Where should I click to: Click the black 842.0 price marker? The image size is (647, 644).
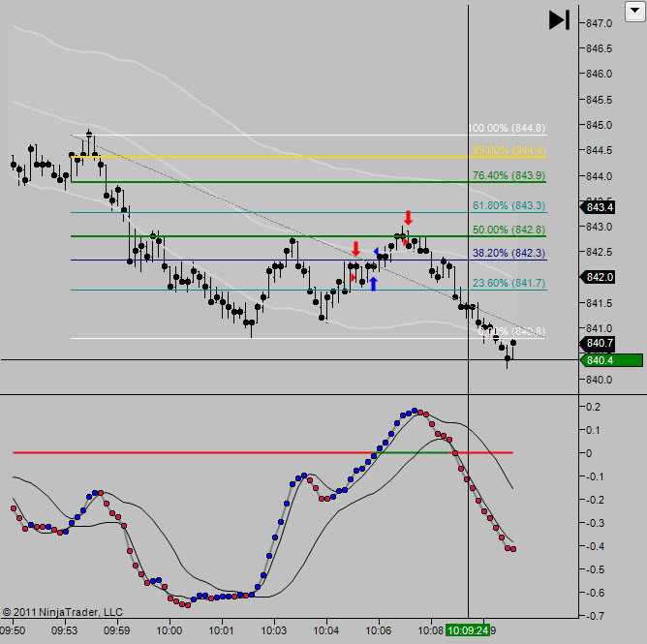(x=598, y=277)
